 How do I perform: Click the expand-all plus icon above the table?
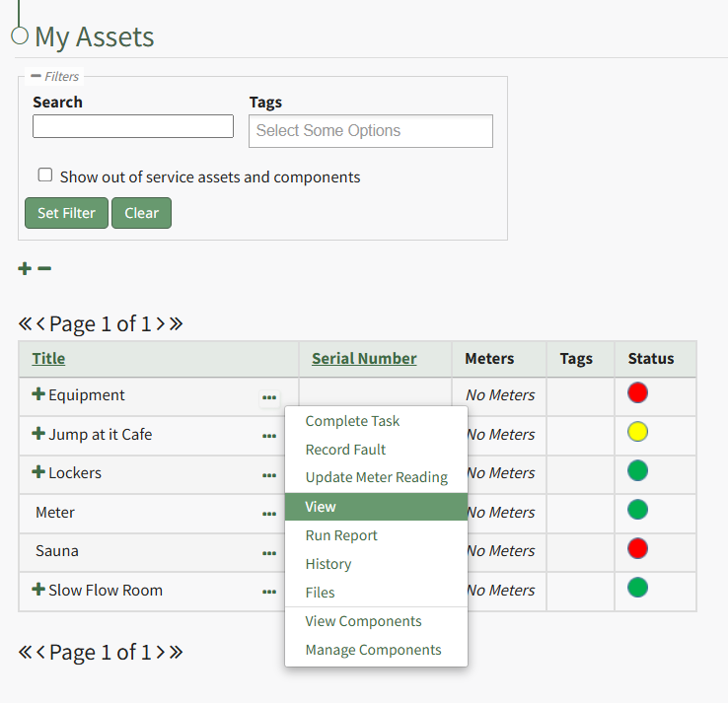[25, 269]
